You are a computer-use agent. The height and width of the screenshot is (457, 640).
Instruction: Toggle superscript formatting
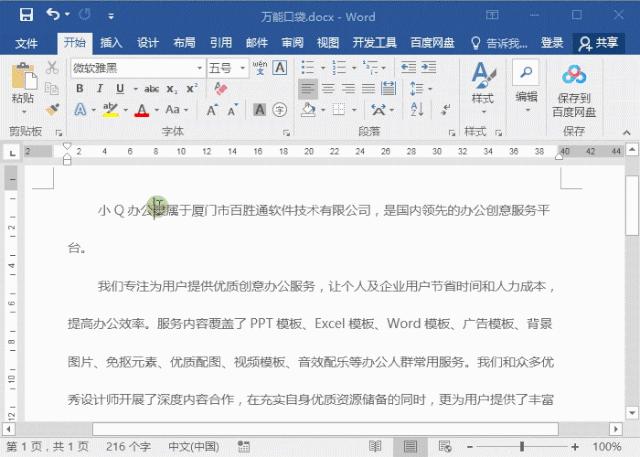tap(192, 89)
